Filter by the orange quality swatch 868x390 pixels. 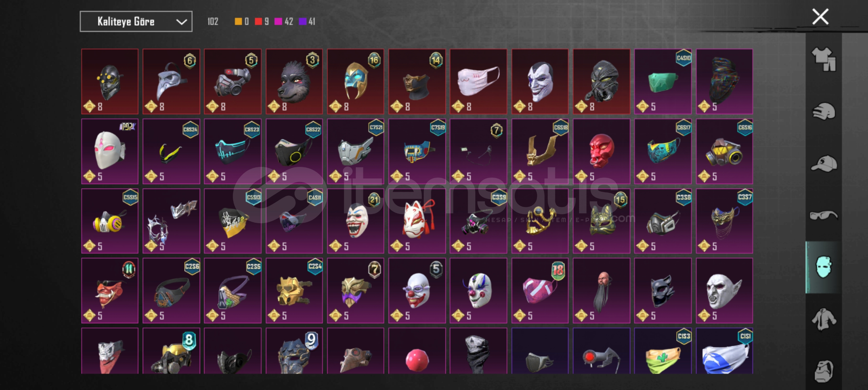pos(238,22)
